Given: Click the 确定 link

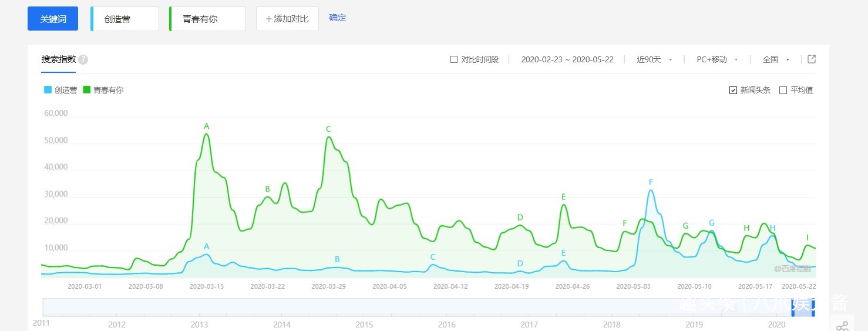Looking at the screenshot, I should 338,18.
